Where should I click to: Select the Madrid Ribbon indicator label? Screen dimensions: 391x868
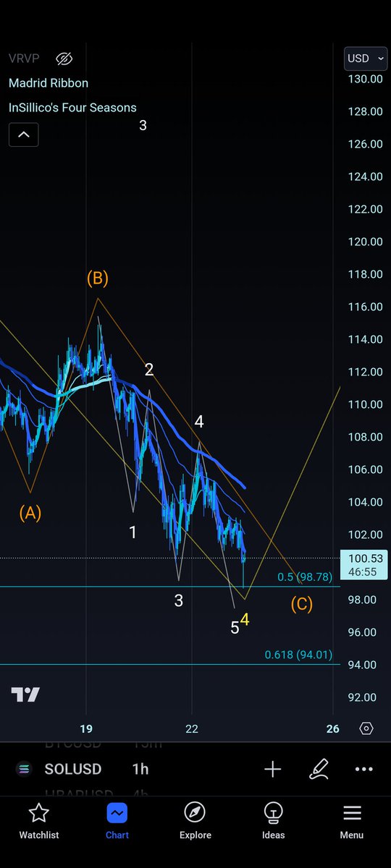tap(49, 83)
